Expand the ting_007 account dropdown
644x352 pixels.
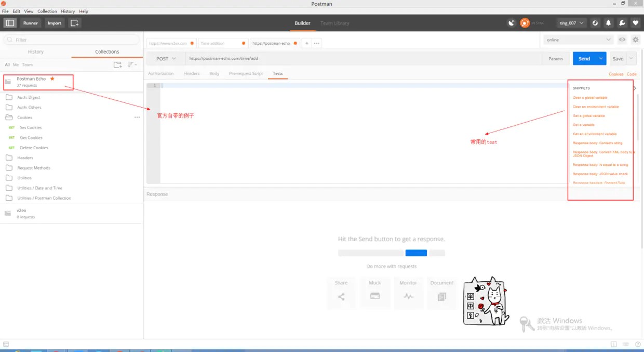tap(572, 23)
